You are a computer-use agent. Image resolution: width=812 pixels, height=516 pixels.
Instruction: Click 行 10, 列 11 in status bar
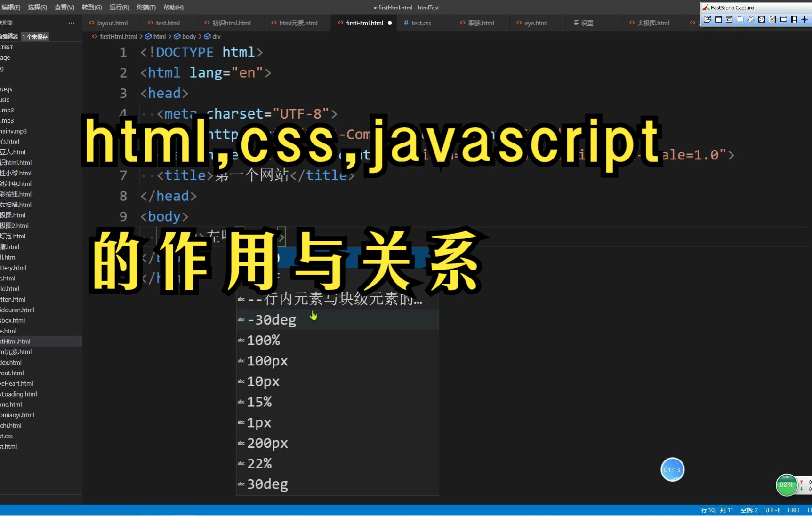[717, 510]
